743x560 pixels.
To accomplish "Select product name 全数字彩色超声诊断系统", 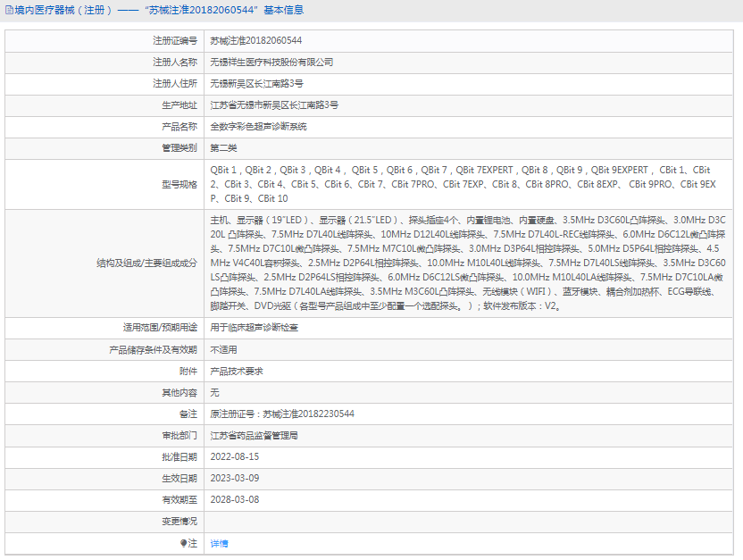I will pos(258,127).
